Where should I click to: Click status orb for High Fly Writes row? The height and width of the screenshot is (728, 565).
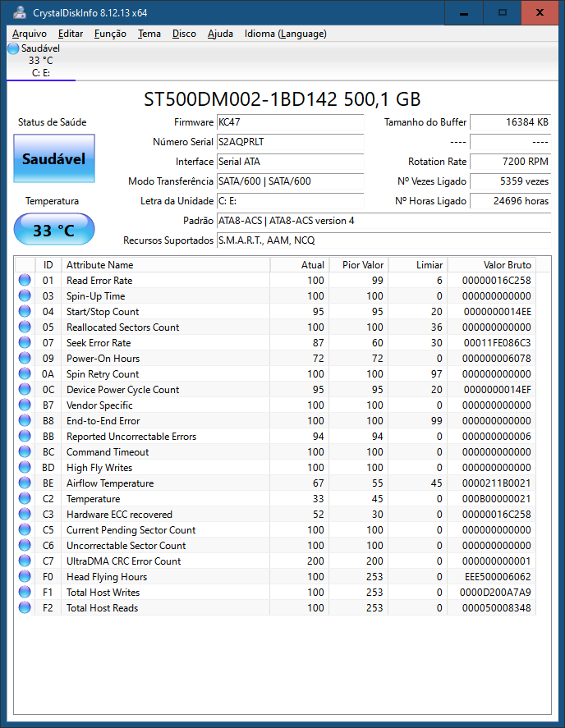pyautogui.click(x=25, y=467)
